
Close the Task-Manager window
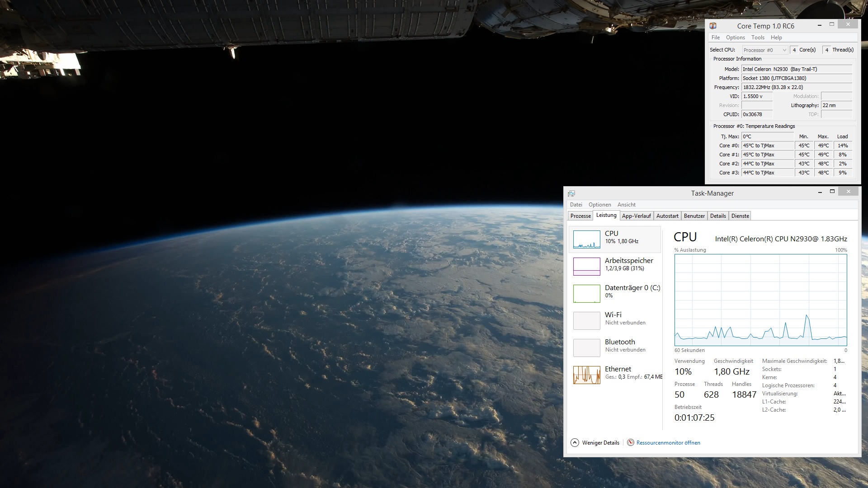849,192
